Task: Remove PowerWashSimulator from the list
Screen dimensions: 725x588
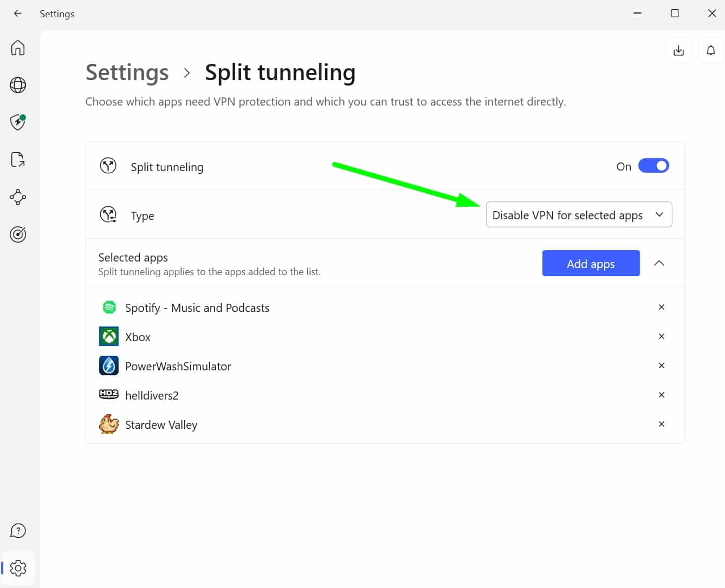Action: 662,365
